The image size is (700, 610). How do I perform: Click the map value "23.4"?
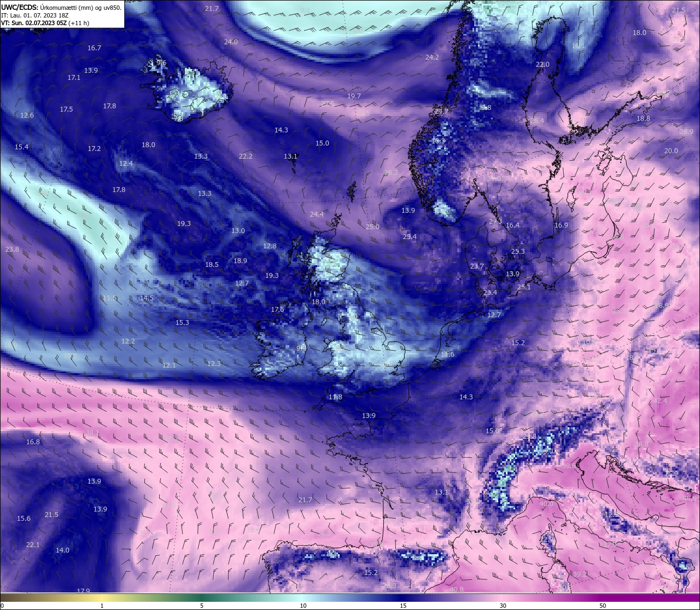(x=490, y=293)
